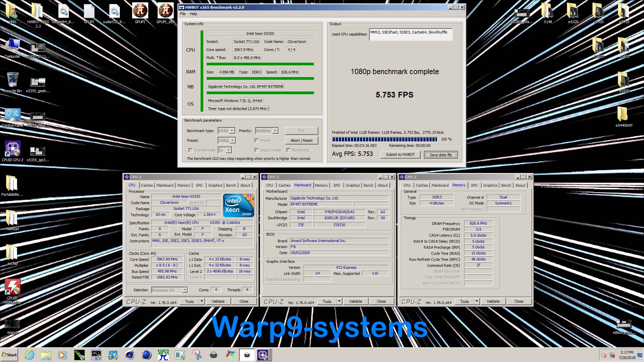
Task: Expand Tools arrow in CPU-Z Memory window
Action: 477,301
